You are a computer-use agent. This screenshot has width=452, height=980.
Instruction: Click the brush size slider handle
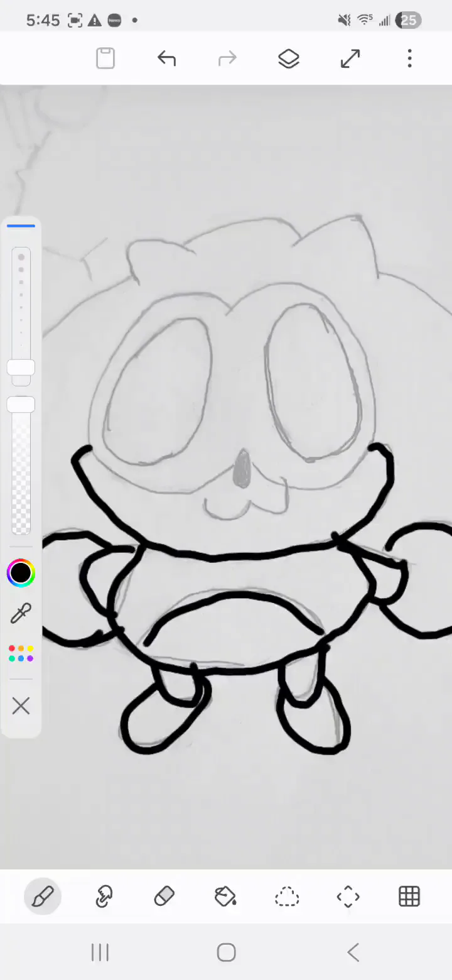click(21, 368)
